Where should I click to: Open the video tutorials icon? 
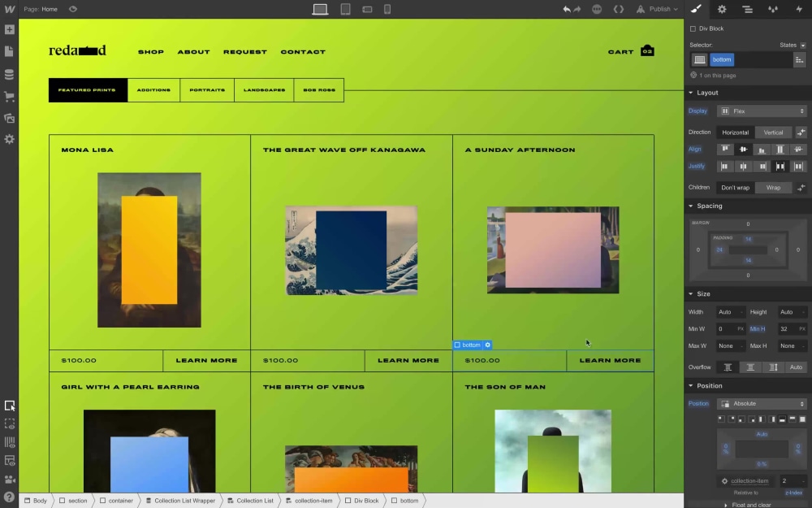click(x=9, y=479)
